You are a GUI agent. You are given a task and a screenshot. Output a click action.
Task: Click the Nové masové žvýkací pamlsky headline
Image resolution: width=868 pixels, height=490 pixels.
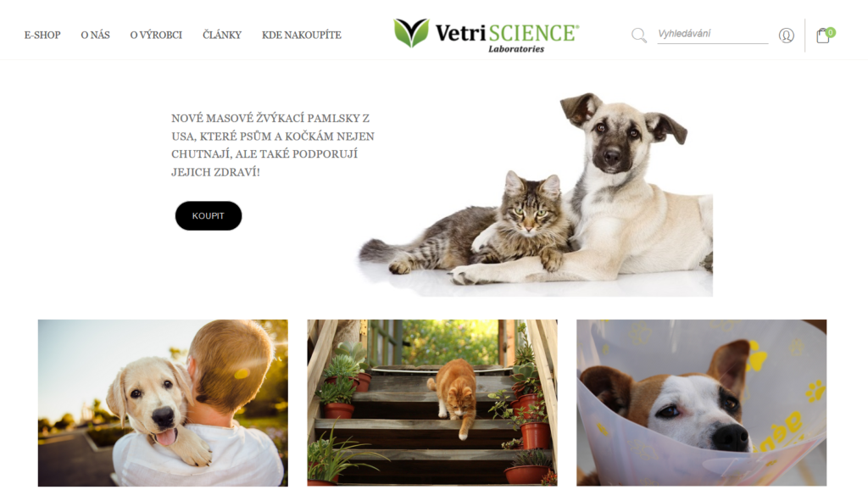pyautogui.click(x=273, y=145)
